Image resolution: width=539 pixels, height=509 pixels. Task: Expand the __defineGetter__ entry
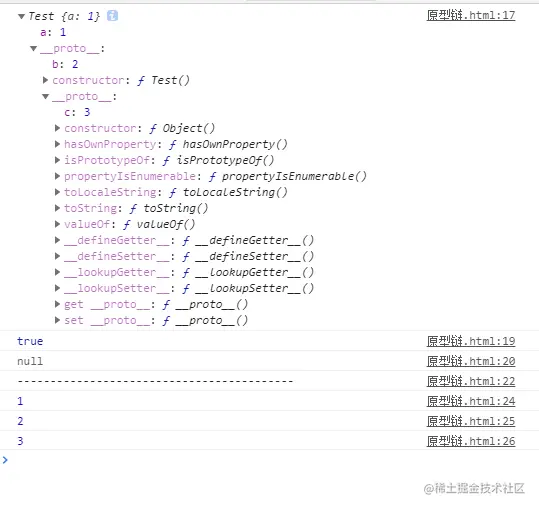57,240
